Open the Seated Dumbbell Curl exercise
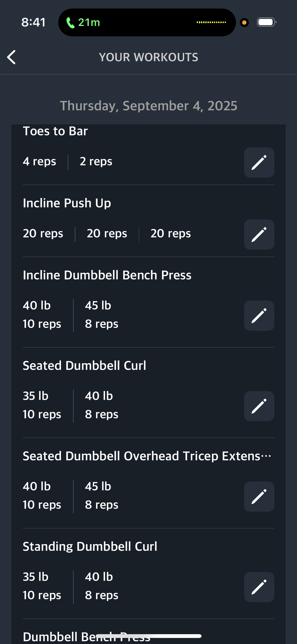The width and height of the screenshot is (297, 644). (x=84, y=366)
